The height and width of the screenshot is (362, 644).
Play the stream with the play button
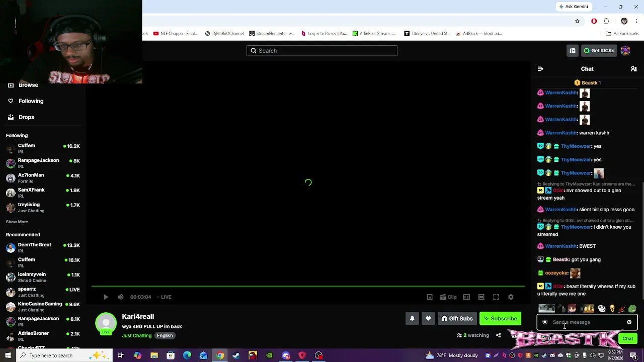coord(106,297)
